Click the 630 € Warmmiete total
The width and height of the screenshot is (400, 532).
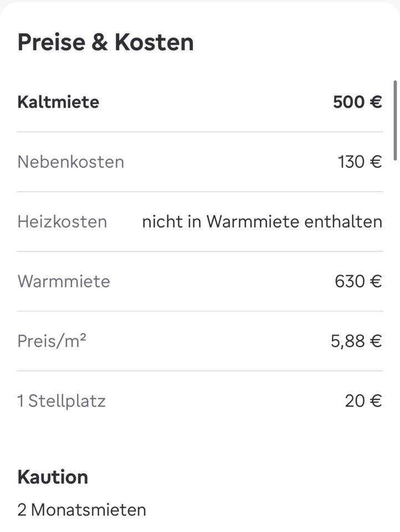tap(358, 282)
